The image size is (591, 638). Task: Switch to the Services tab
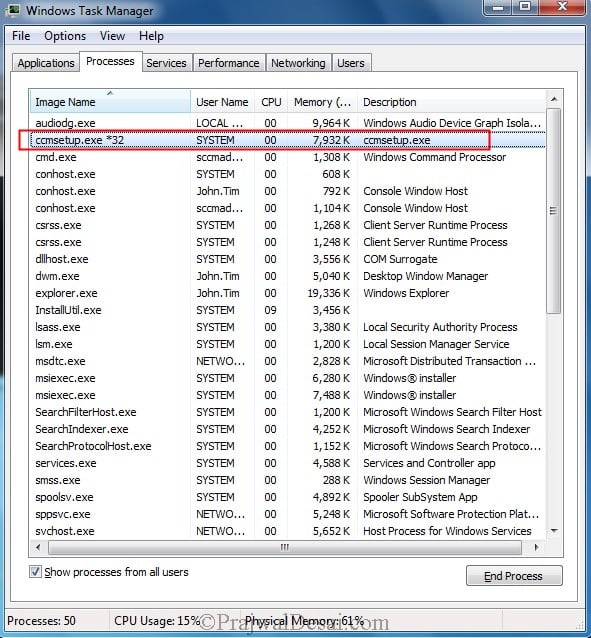point(166,63)
